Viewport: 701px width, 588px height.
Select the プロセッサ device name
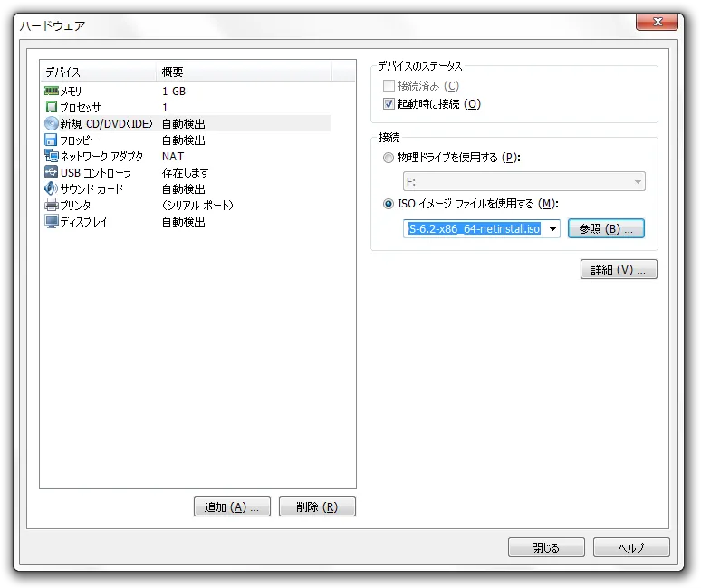(81, 107)
